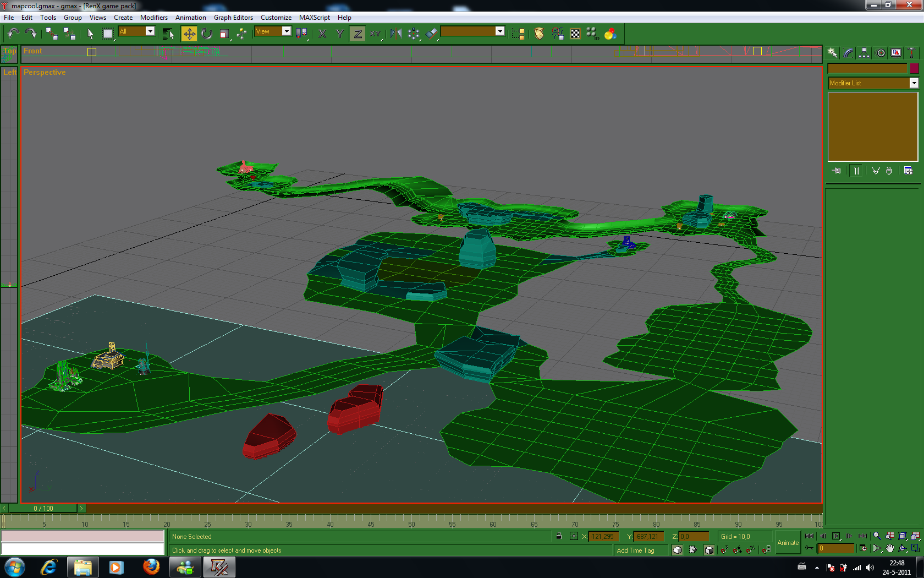Click the maroon object color swatch
Image resolution: width=924 pixels, height=578 pixels.
[914, 69]
